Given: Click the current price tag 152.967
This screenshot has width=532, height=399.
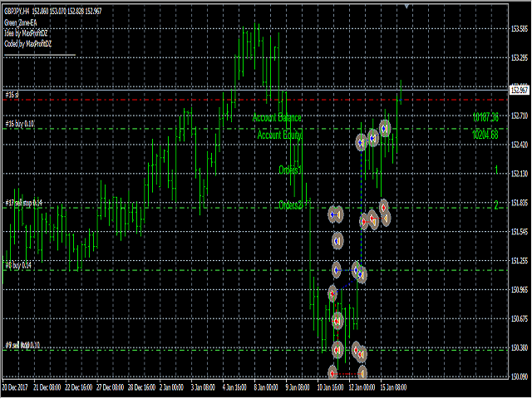Looking at the screenshot, I should 520,90.
